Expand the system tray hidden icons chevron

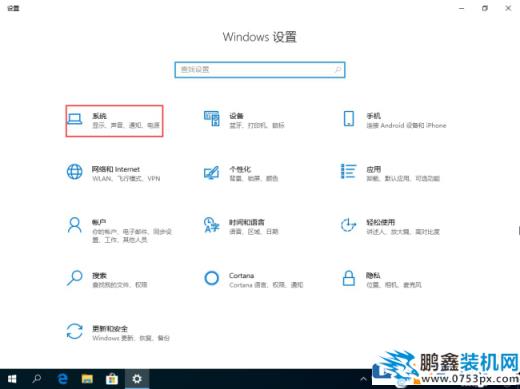coord(363,379)
